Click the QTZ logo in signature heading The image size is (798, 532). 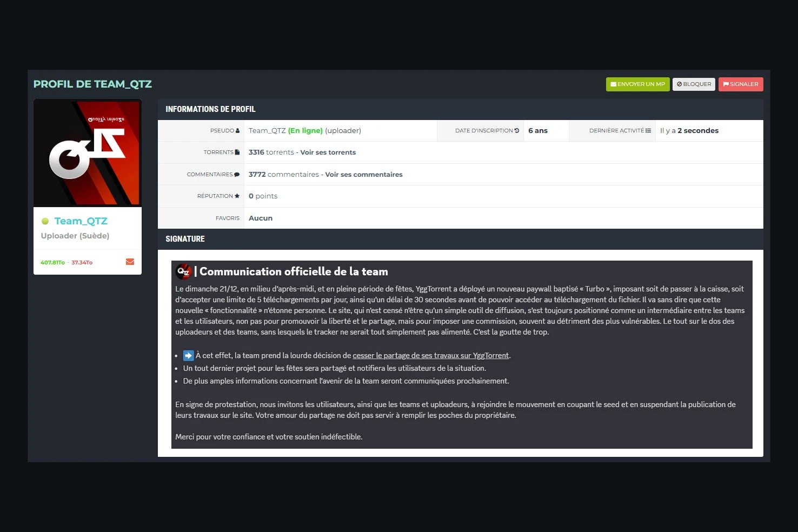pyautogui.click(x=184, y=271)
